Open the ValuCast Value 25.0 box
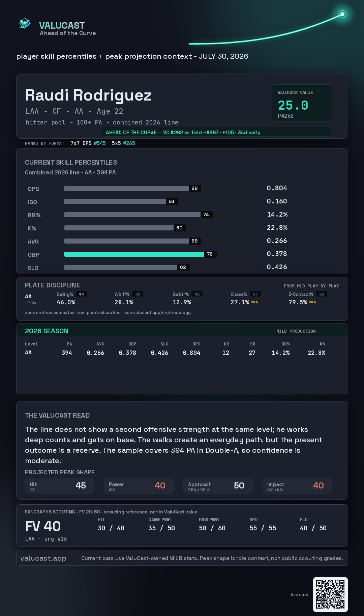This screenshot has height=616, width=364. tap(302, 103)
